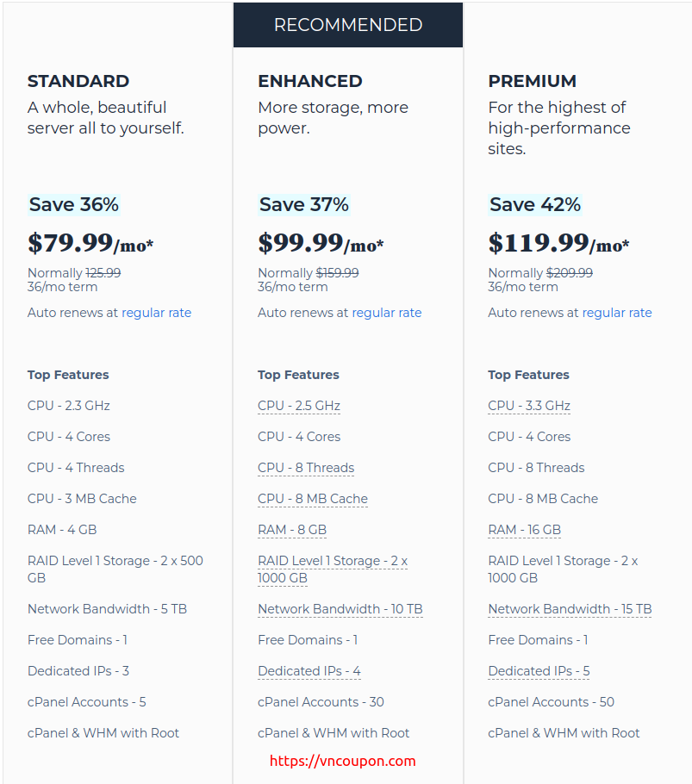Click Premium RAM - 16 GB feature
The image size is (692, 784).
[x=525, y=530]
